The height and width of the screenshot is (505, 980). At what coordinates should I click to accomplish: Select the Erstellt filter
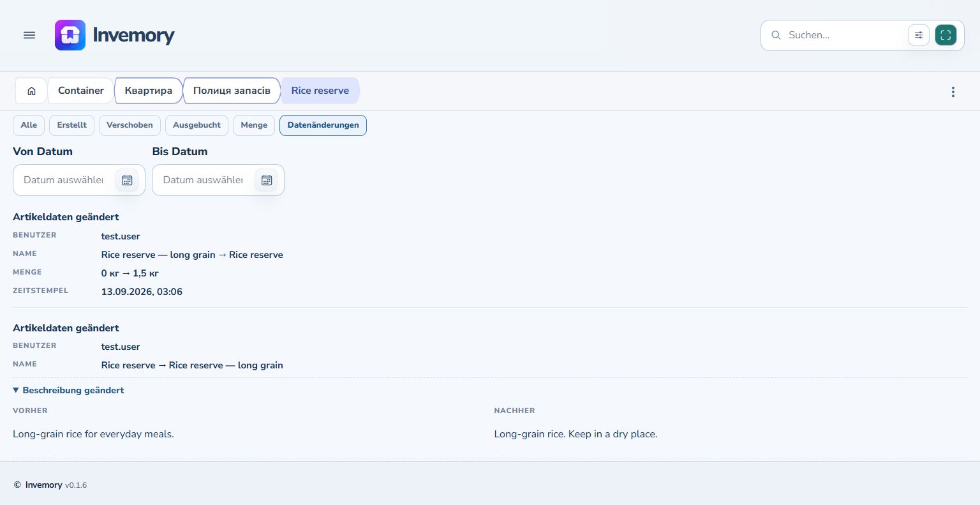point(72,125)
